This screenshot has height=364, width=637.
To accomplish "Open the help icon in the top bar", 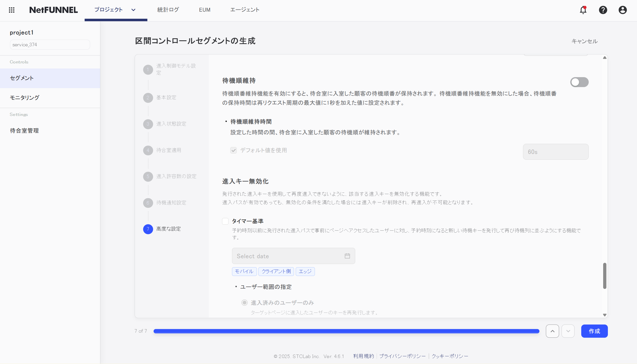I will (603, 10).
